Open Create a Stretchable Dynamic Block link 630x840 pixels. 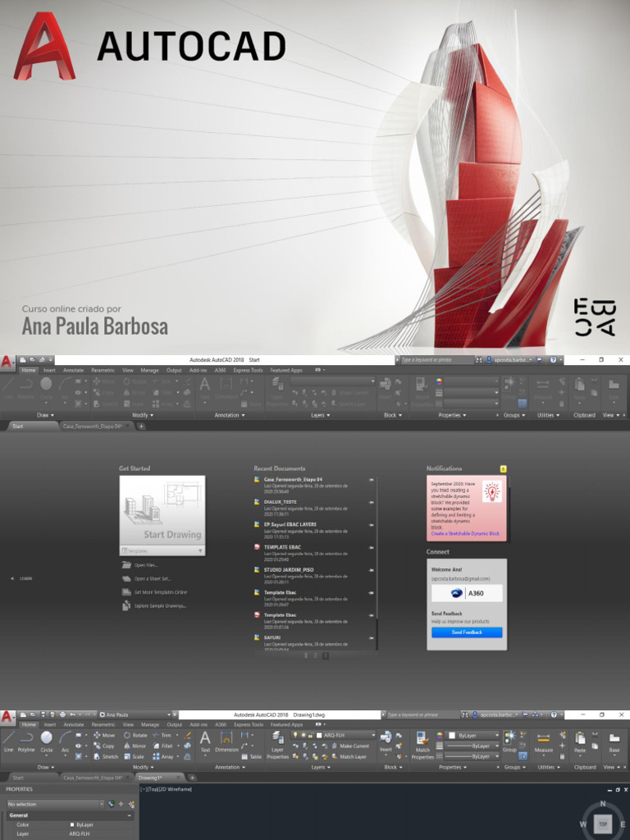click(x=464, y=533)
